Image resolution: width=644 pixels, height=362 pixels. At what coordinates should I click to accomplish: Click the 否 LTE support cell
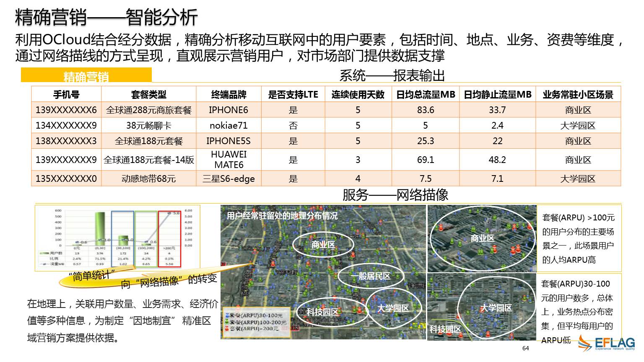(293, 125)
